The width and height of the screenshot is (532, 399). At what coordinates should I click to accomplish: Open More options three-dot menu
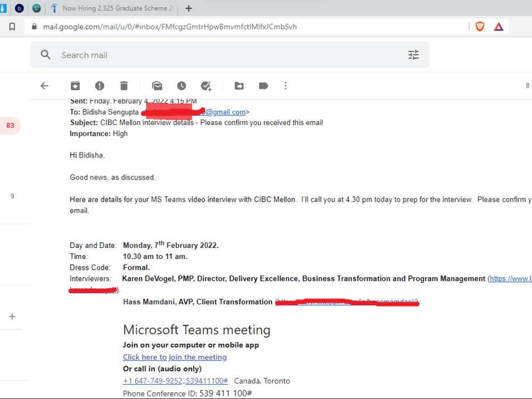pos(286,86)
